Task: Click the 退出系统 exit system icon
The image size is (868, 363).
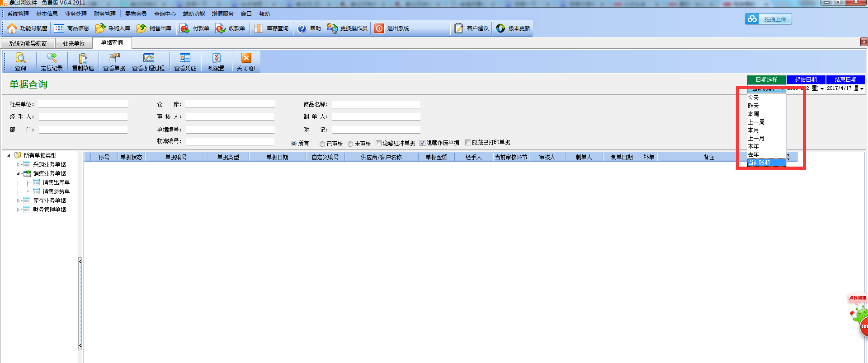Action: (379, 28)
